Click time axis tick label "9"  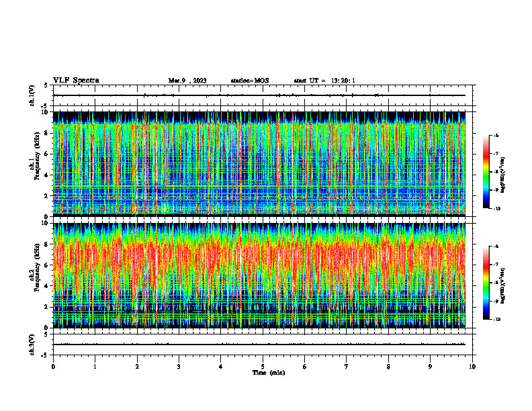point(430,366)
